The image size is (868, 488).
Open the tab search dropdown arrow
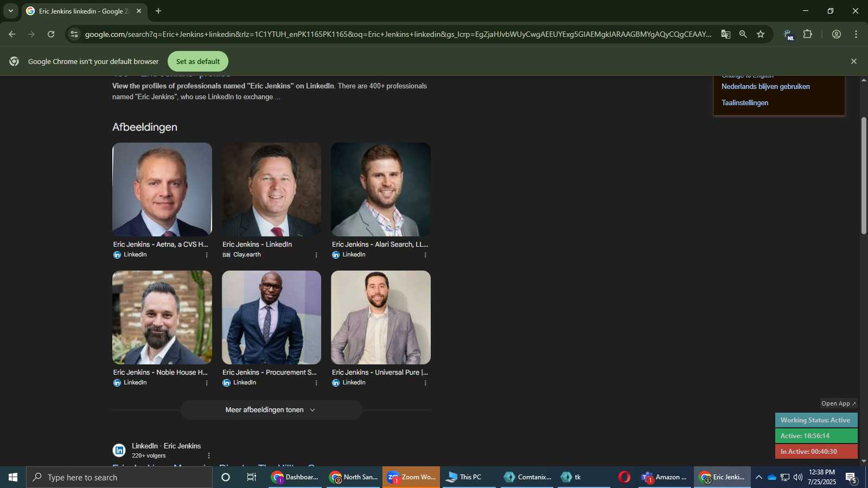pos(10,11)
